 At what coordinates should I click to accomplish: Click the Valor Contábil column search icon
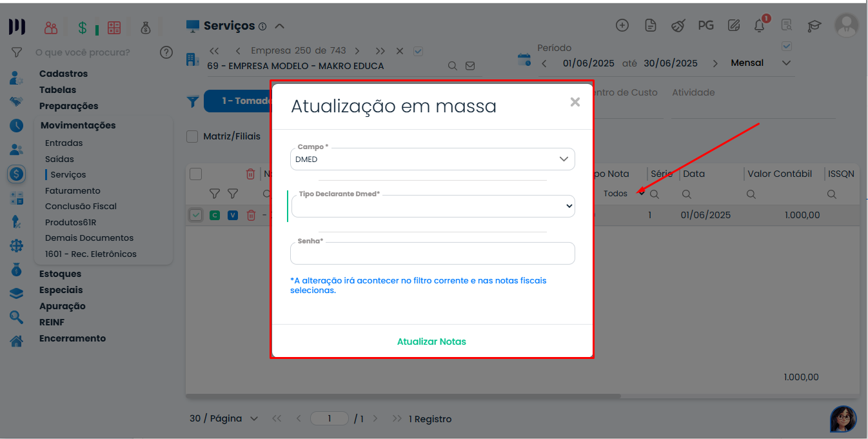tap(751, 194)
